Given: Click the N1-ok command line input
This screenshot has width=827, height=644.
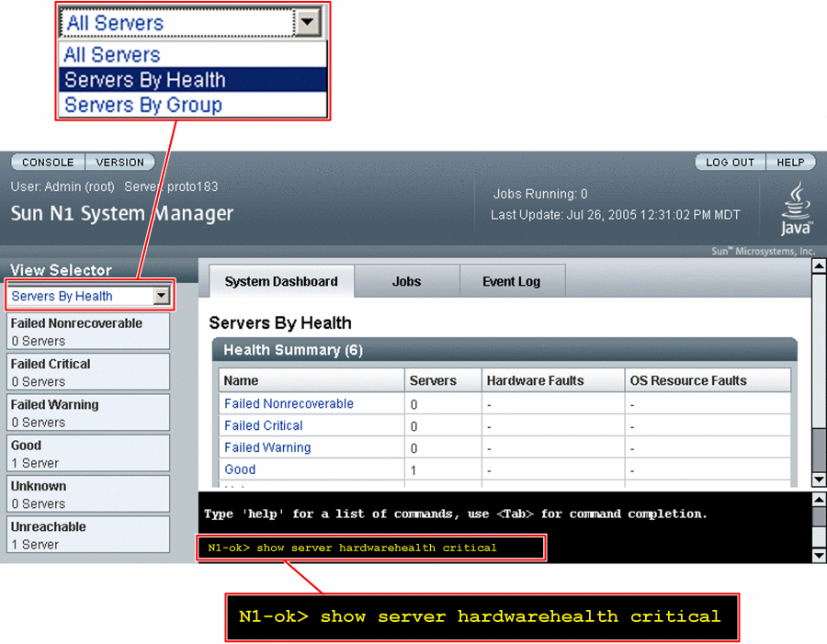Looking at the screenshot, I should [371, 548].
